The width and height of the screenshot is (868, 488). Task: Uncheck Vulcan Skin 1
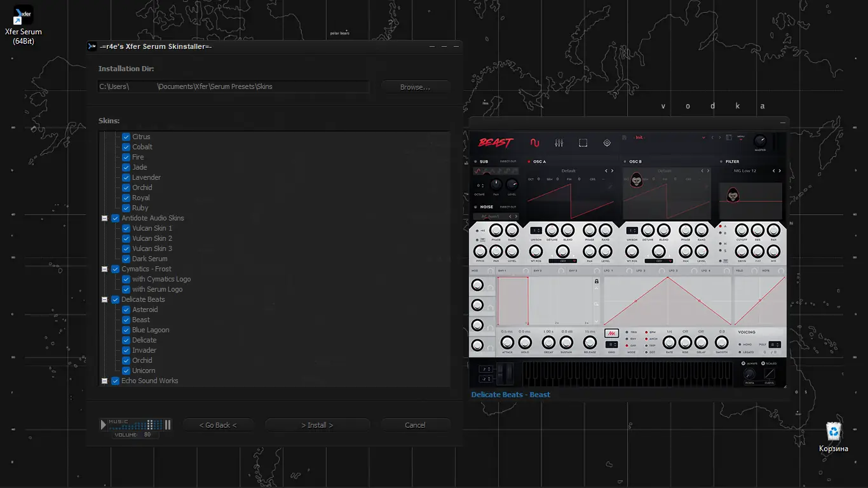(126, 228)
